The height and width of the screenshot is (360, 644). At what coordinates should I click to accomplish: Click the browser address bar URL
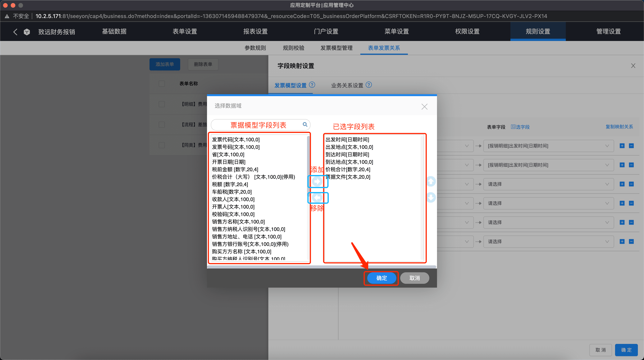click(x=291, y=16)
